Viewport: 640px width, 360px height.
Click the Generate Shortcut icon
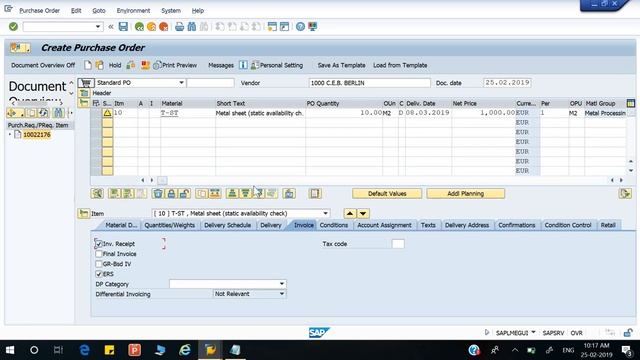click(284, 27)
